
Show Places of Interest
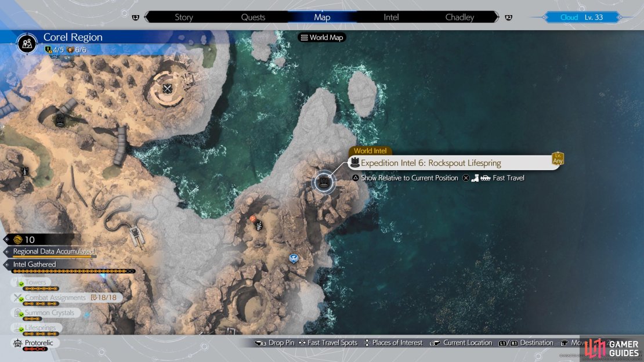pos(397,343)
